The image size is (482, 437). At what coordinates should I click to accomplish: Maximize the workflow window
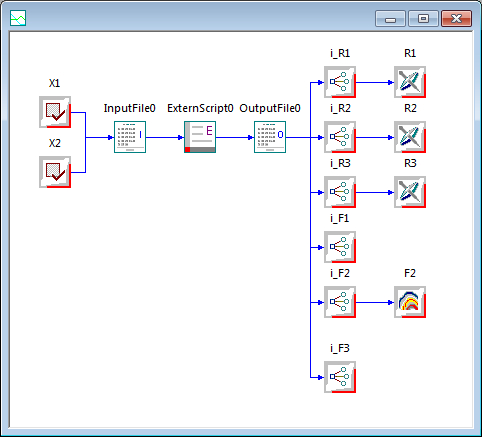[423, 18]
